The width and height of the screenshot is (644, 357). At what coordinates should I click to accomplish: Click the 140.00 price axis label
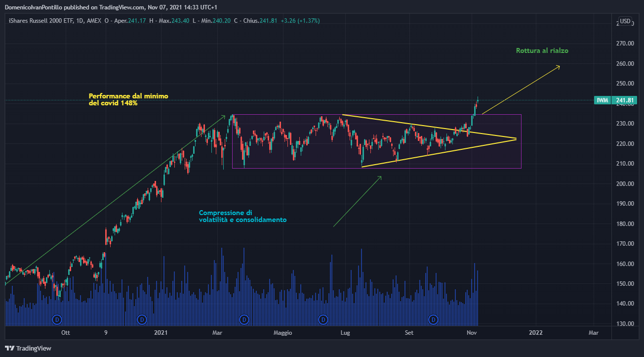tap(624, 304)
